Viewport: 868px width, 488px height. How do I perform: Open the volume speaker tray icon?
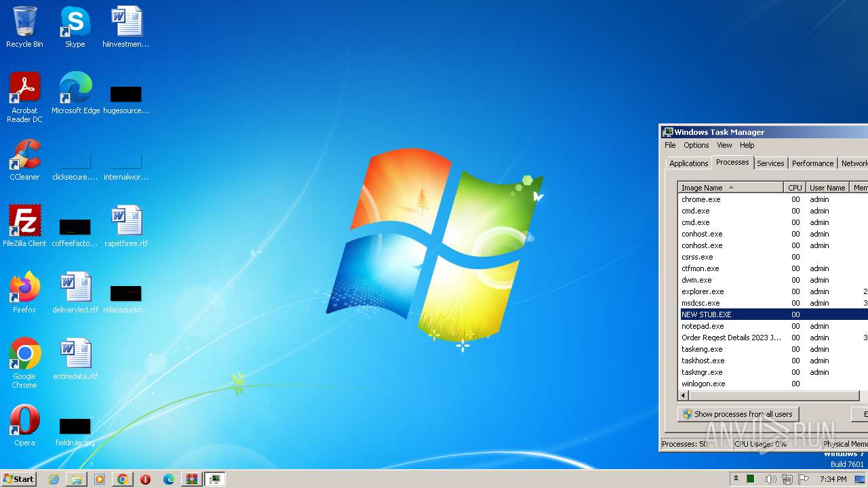click(770, 479)
